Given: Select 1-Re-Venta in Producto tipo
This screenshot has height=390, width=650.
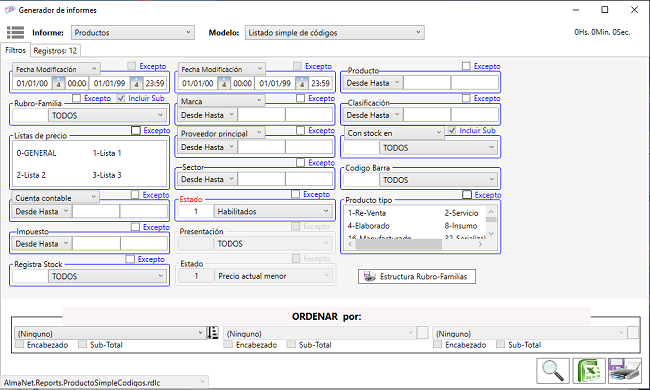Looking at the screenshot, I should pyautogui.click(x=367, y=213).
